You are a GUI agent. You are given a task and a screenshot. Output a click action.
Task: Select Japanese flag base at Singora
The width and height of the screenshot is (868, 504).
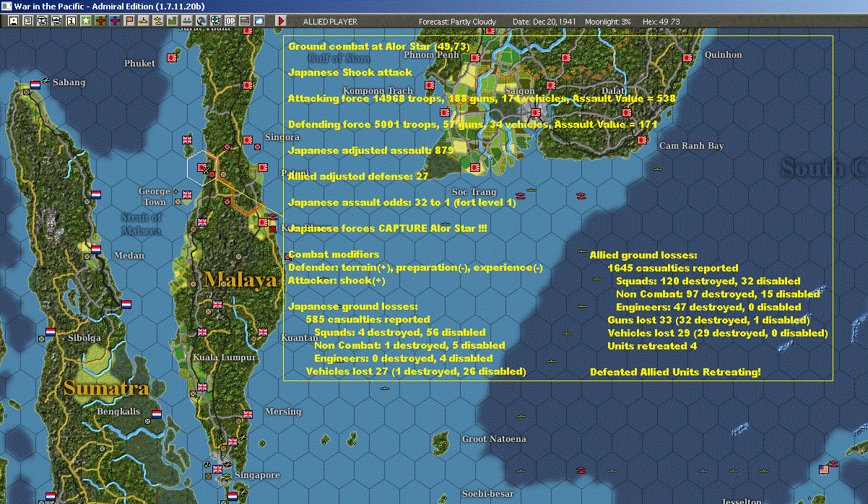(x=248, y=139)
